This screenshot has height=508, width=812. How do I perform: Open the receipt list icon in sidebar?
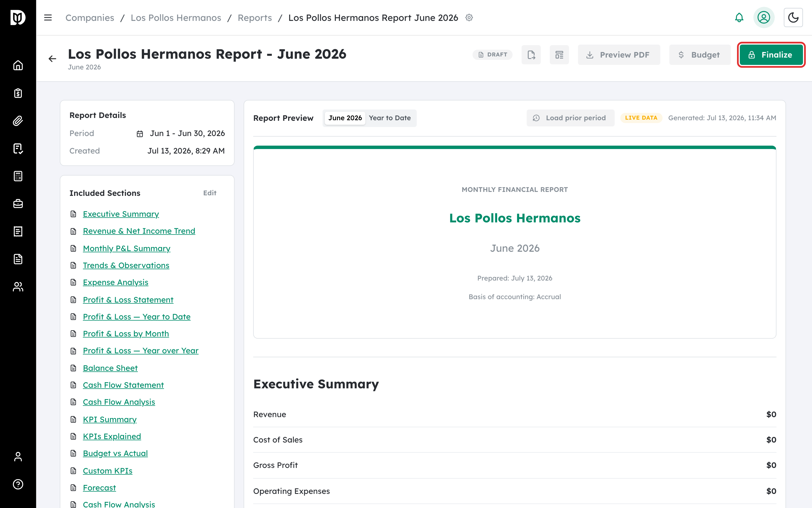click(x=18, y=231)
